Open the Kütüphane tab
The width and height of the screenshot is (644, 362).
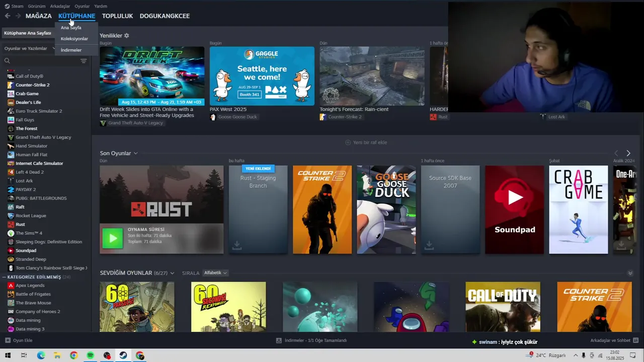coord(76,16)
